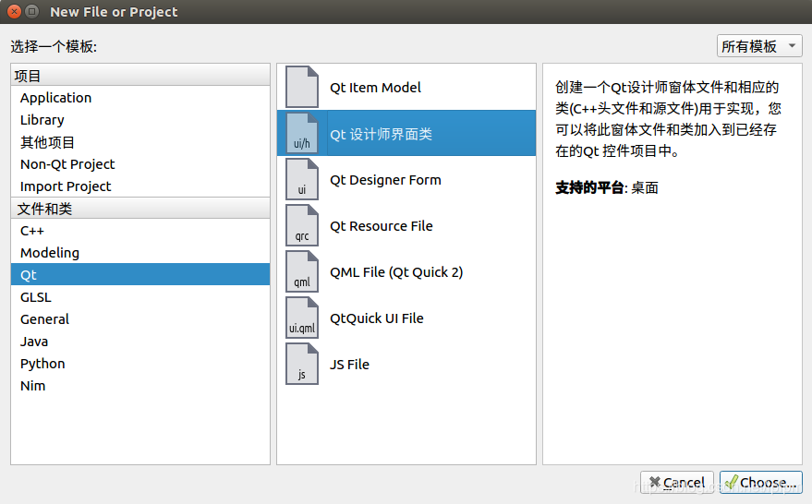Click the Cancel button
This screenshot has width=812, height=504.
click(677, 482)
